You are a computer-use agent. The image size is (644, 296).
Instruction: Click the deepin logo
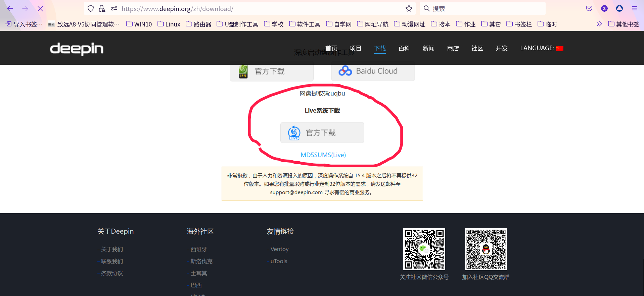pyautogui.click(x=77, y=49)
